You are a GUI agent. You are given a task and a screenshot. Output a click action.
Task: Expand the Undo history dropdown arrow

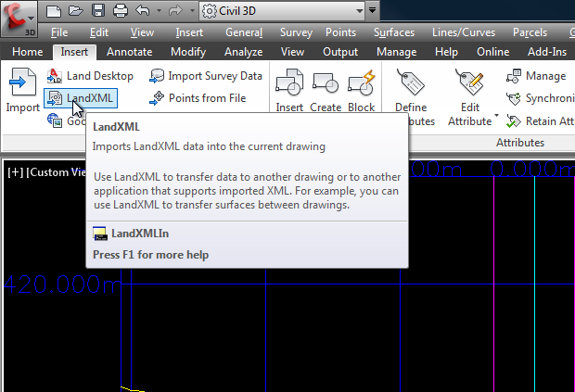159,11
